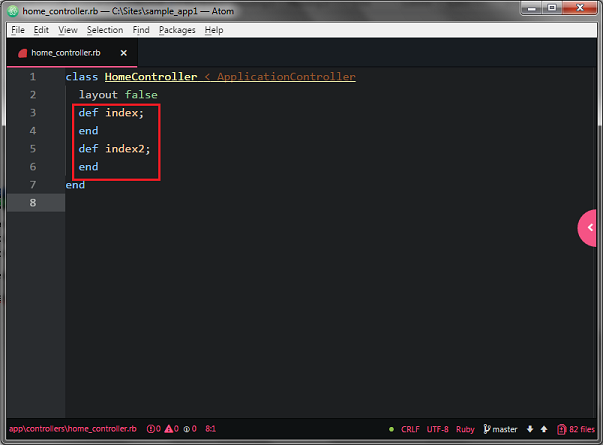Expand the pink side panel chevron
The height and width of the screenshot is (445, 603).
point(588,228)
